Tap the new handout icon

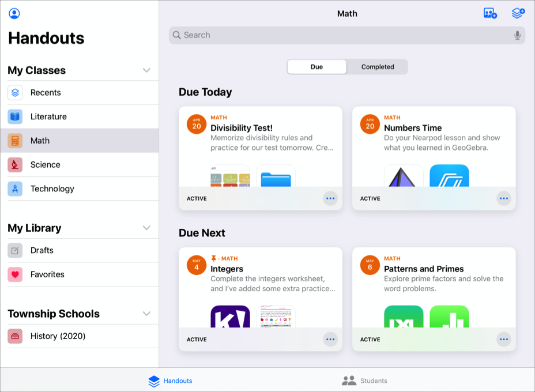518,13
